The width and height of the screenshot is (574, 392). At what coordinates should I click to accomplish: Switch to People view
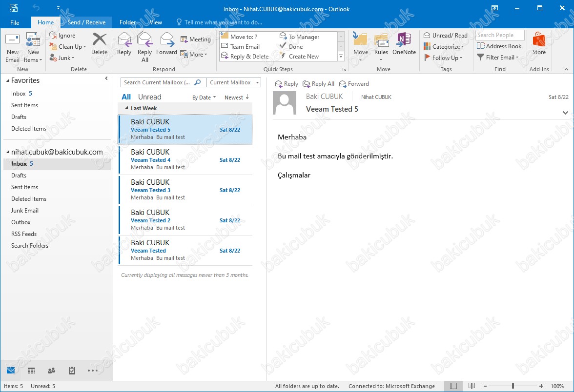(52, 371)
